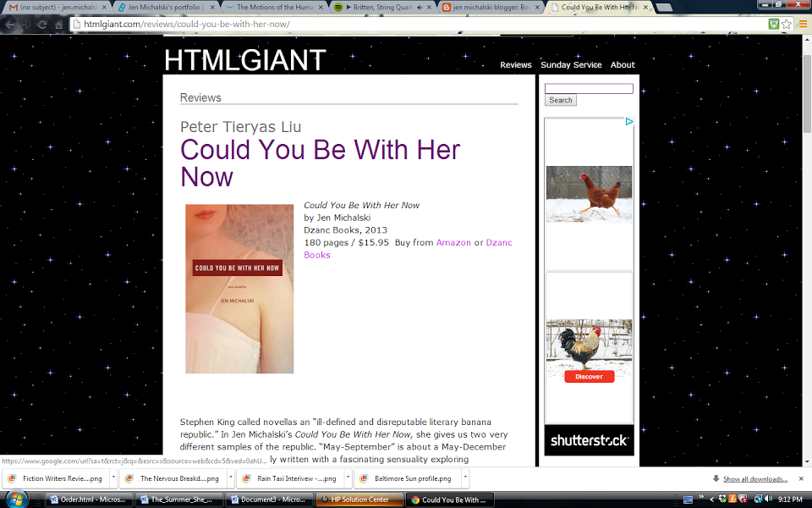Open 'HP Solution Center' from taskbar
Viewport: 812px width, 508px height.
coord(360,500)
